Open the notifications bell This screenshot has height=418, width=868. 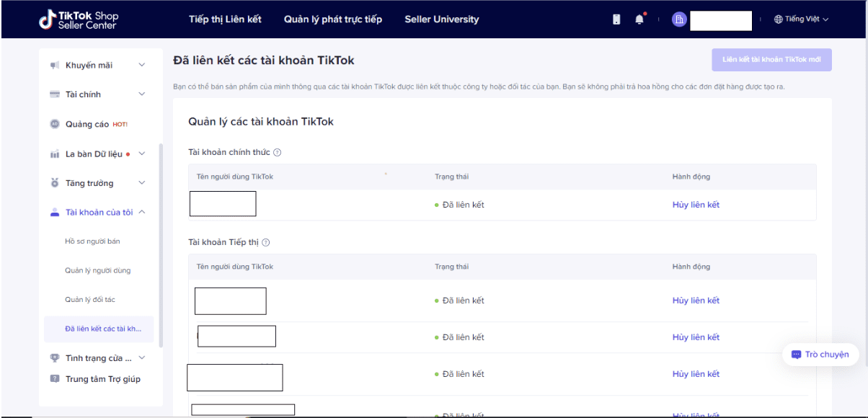pyautogui.click(x=639, y=19)
